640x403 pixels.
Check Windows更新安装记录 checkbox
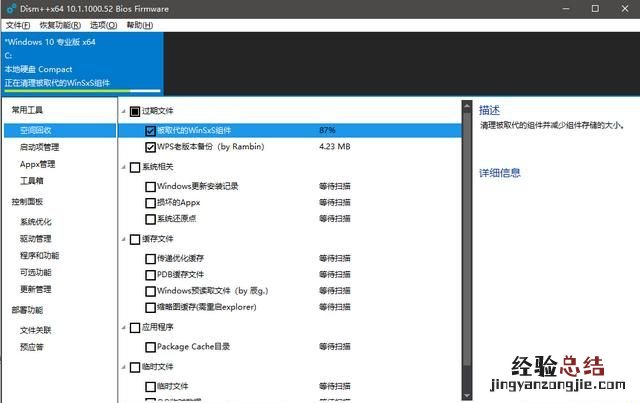pos(150,187)
